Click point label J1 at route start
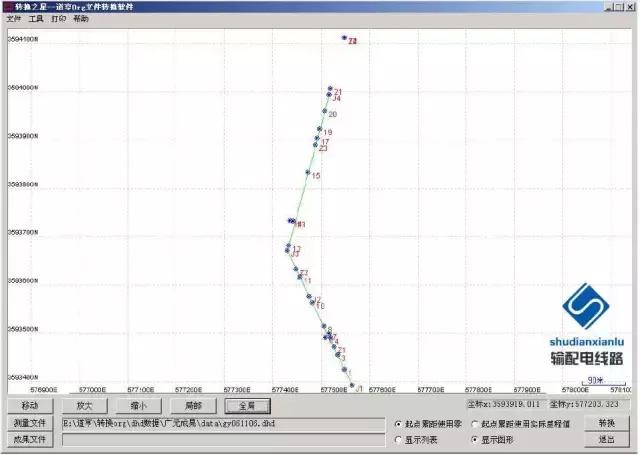 coord(359,389)
